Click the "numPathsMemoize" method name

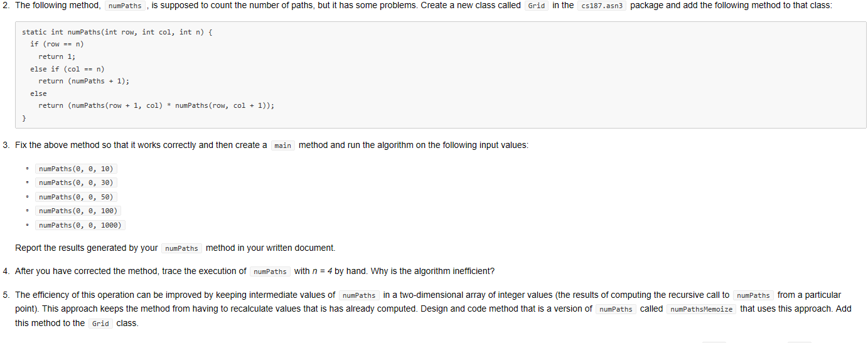tap(702, 309)
